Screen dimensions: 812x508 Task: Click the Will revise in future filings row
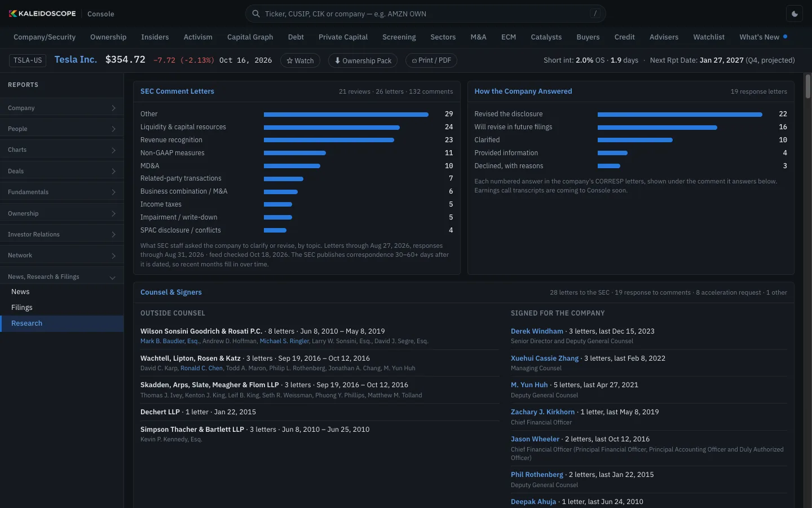(x=630, y=127)
